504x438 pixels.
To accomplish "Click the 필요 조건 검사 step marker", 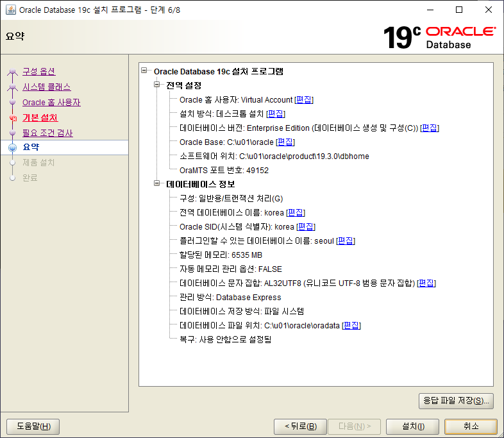I will [13, 133].
